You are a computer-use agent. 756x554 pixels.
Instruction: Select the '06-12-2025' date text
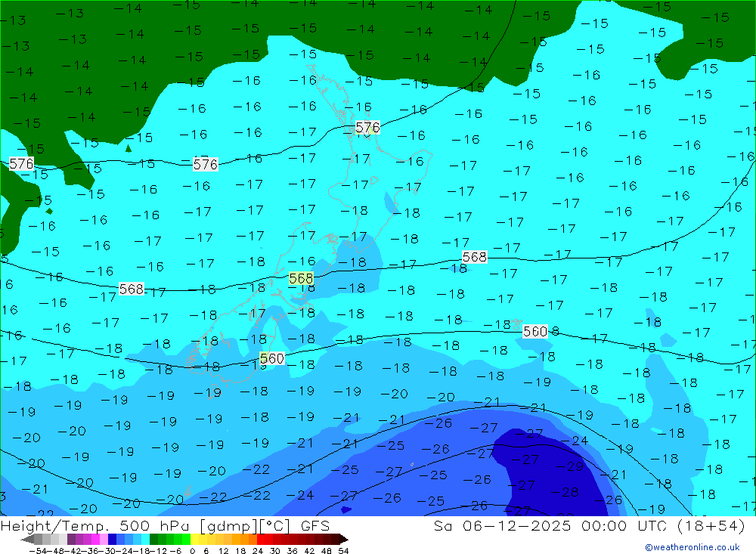[x=516, y=525]
